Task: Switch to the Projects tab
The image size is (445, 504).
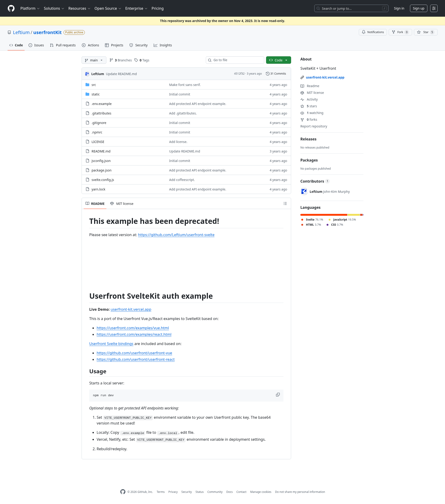Action: pos(114,45)
